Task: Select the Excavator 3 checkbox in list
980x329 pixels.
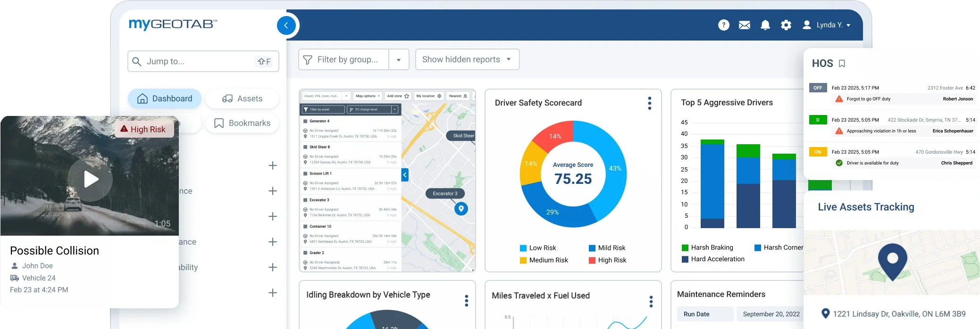Action: [305, 200]
